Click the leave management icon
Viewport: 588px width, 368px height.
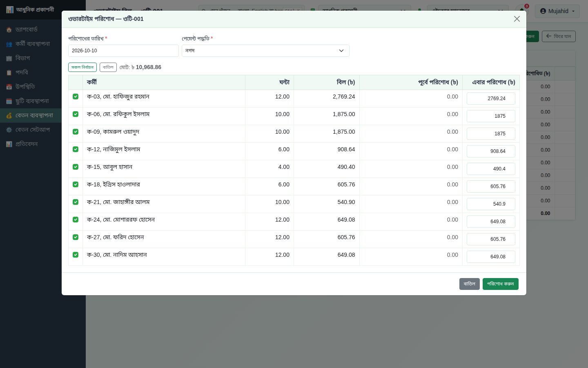[x=9, y=101]
